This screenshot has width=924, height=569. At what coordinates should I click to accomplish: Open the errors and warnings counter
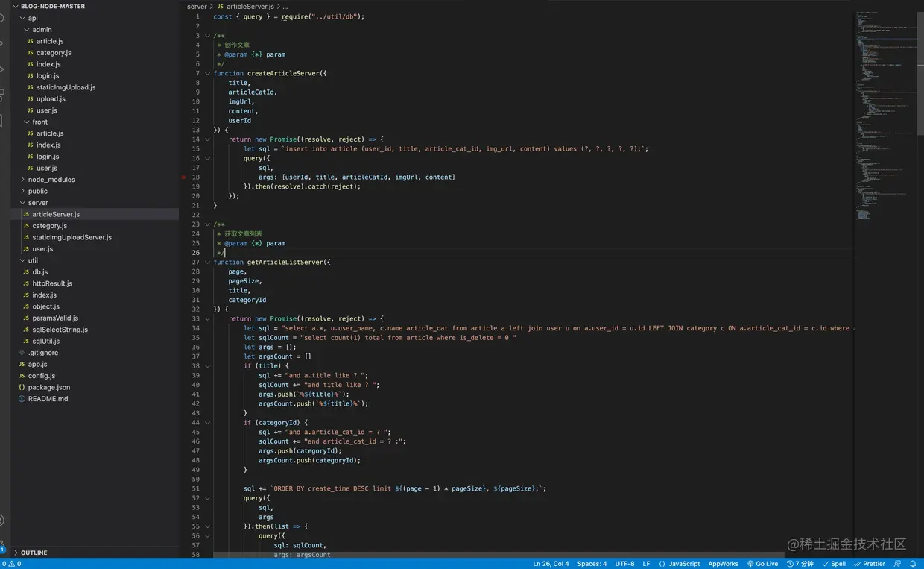point(13,564)
